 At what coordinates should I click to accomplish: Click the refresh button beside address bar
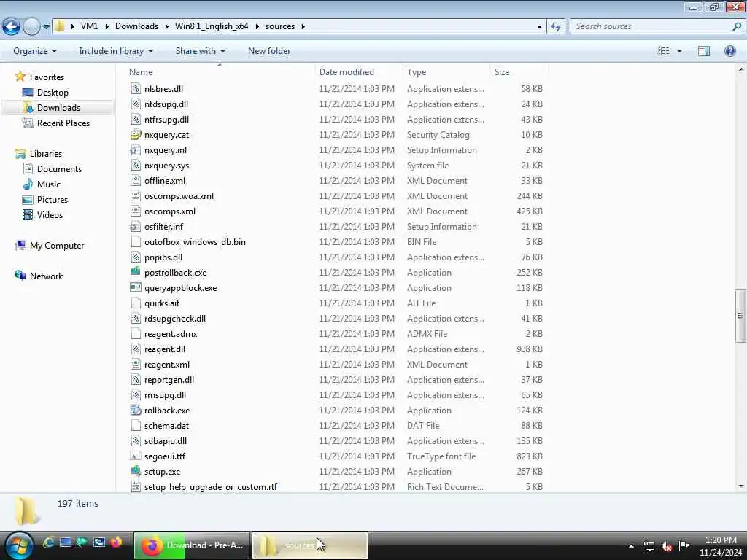click(555, 26)
